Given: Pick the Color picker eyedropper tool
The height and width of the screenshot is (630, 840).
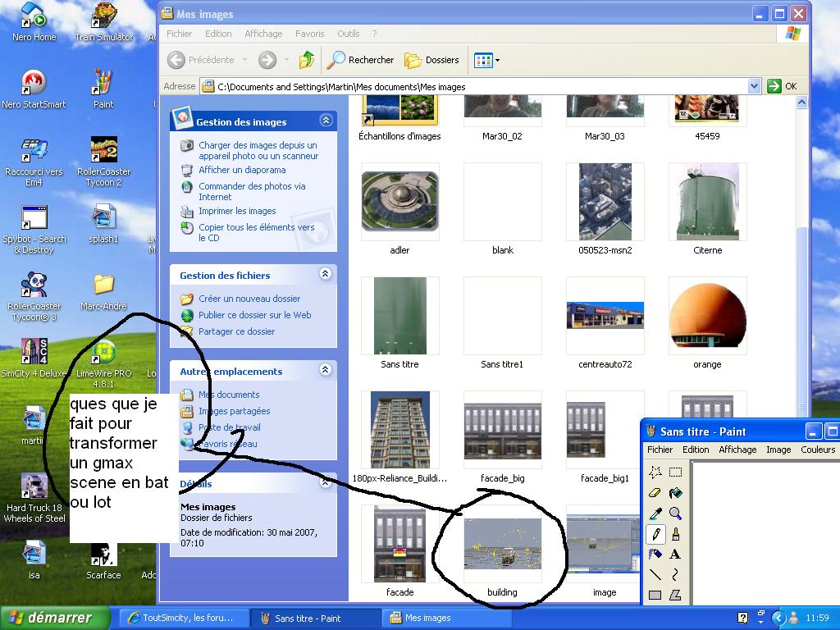Looking at the screenshot, I should [655, 514].
